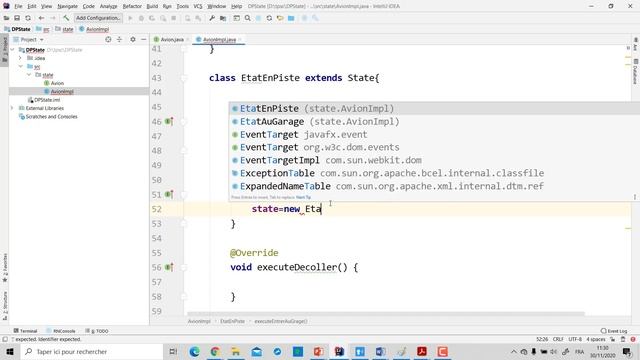The height and width of the screenshot is (360, 640).
Task: Open Project panel settings gear
Action: 133,40
